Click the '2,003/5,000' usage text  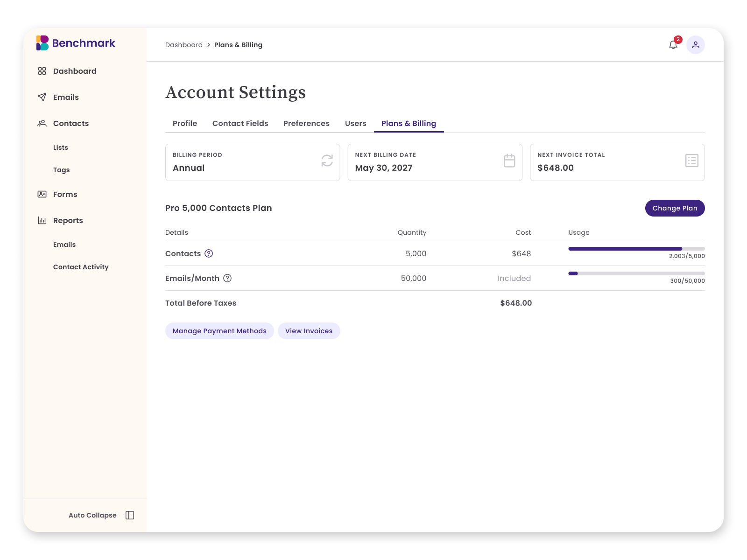pos(687,256)
